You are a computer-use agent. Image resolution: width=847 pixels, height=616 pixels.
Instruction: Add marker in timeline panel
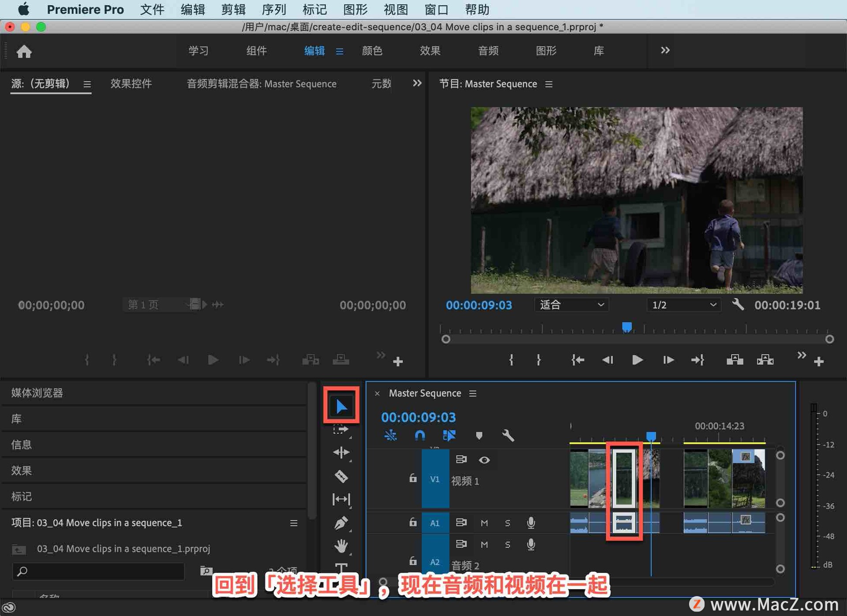point(479,436)
